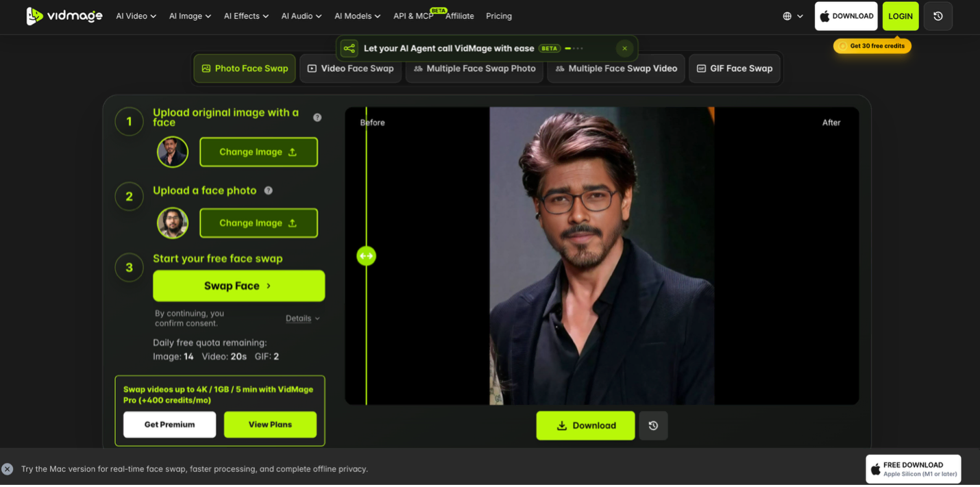Switch to the Video Face Swap tab
The image size is (980, 487).
pos(351,68)
